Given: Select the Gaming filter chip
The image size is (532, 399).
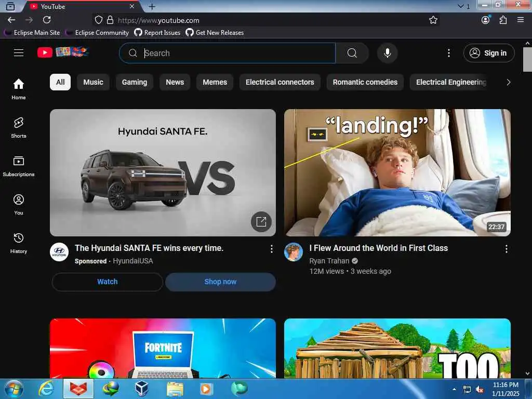Looking at the screenshot, I should [135, 82].
